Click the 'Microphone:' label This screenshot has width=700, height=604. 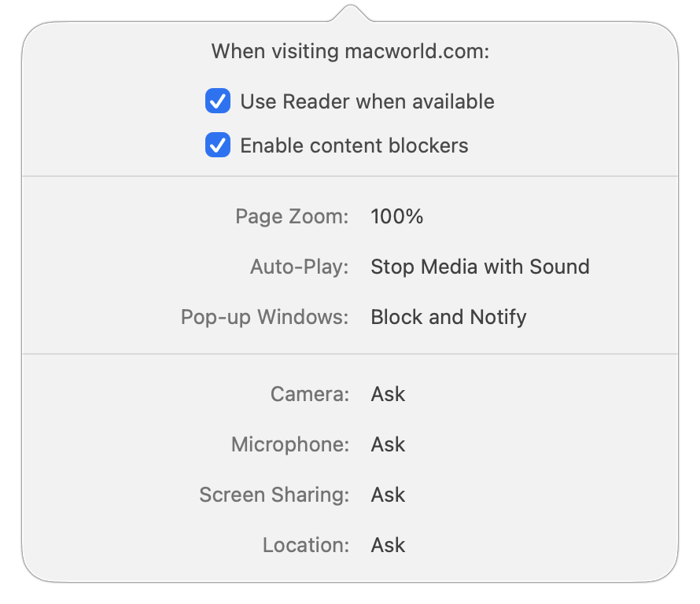(x=290, y=444)
